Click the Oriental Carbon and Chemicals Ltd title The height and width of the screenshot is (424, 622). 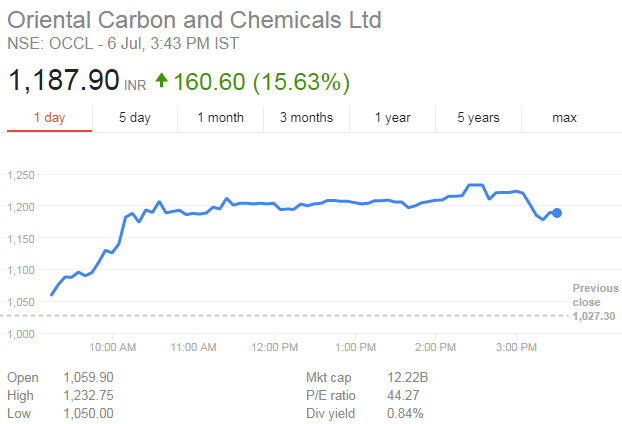(194, 20)
